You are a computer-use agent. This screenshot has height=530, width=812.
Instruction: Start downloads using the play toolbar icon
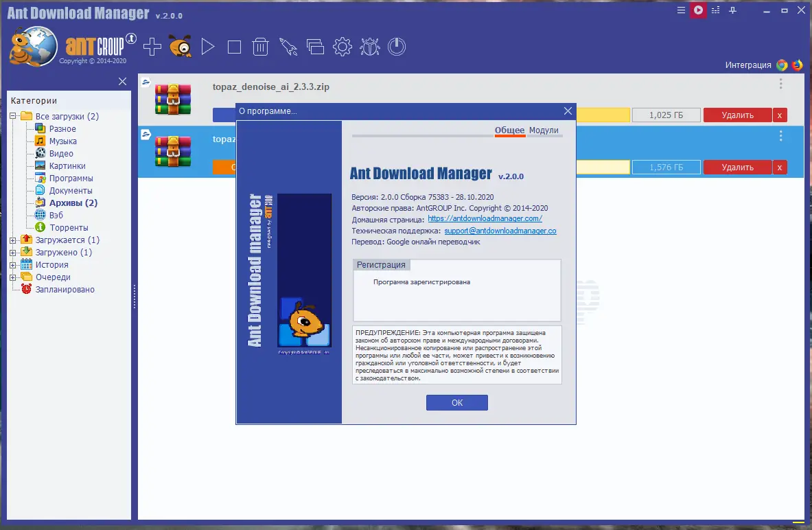tap(207, 47)
